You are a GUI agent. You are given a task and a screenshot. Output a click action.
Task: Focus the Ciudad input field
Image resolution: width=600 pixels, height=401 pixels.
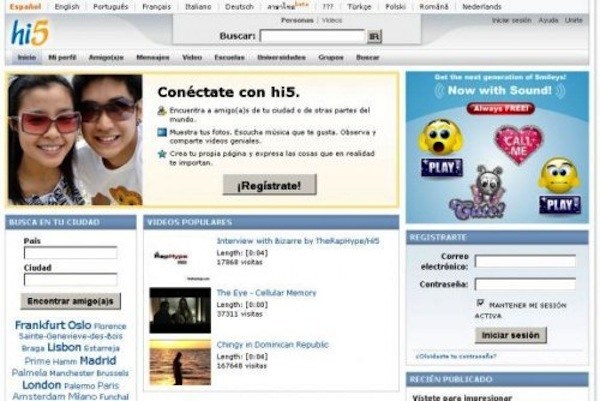[x=70, y=280]
